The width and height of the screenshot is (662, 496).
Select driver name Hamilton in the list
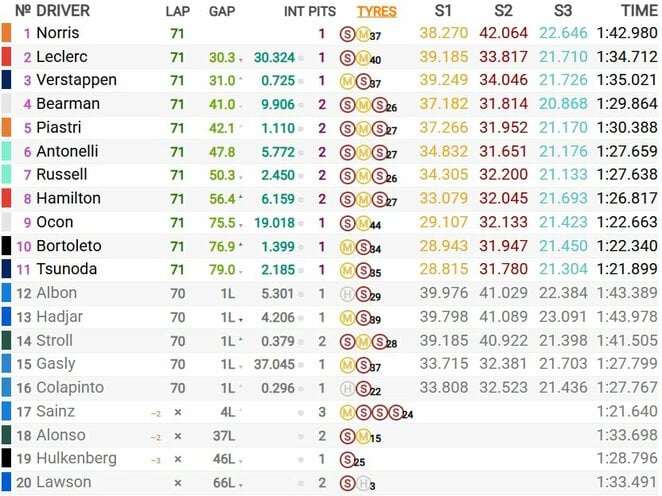click(68, 198)
